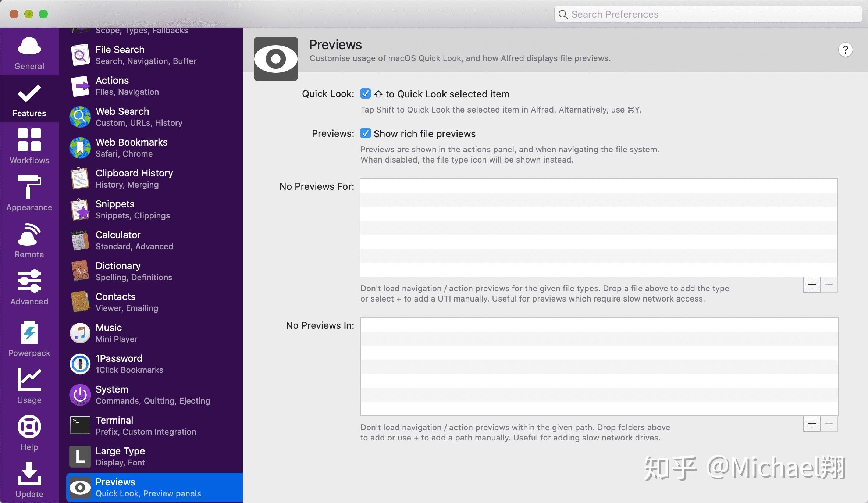Screen dimensions: 868x503
Task: Open the General preferences cloud icon
Action: tap(29, 47)
